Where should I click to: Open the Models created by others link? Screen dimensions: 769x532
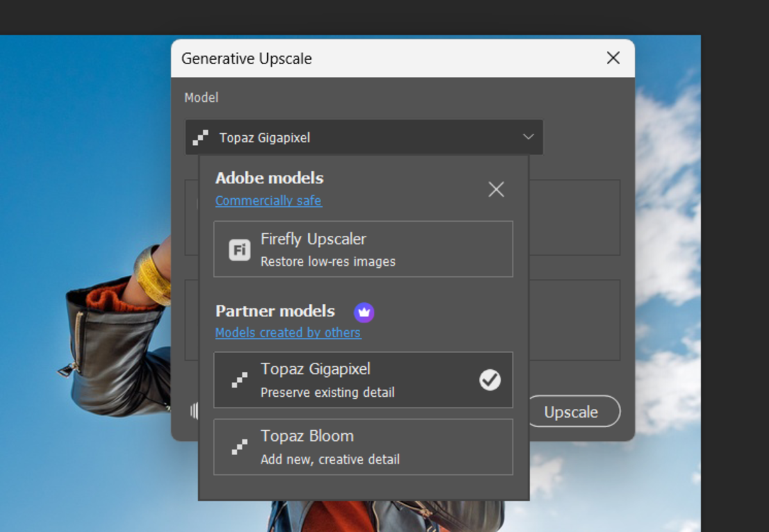click(x=288, y=333)
